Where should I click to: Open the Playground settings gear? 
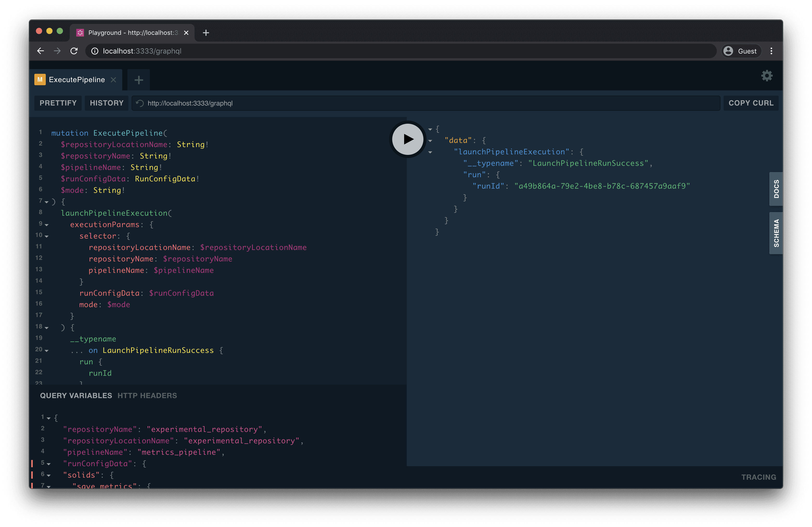point(767,76)
